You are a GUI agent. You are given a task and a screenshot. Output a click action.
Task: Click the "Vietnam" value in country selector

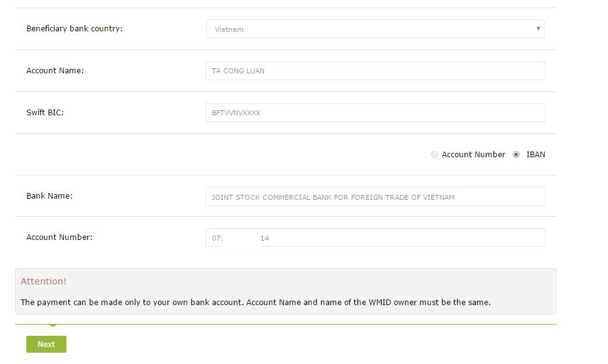(x=229, y=29)
